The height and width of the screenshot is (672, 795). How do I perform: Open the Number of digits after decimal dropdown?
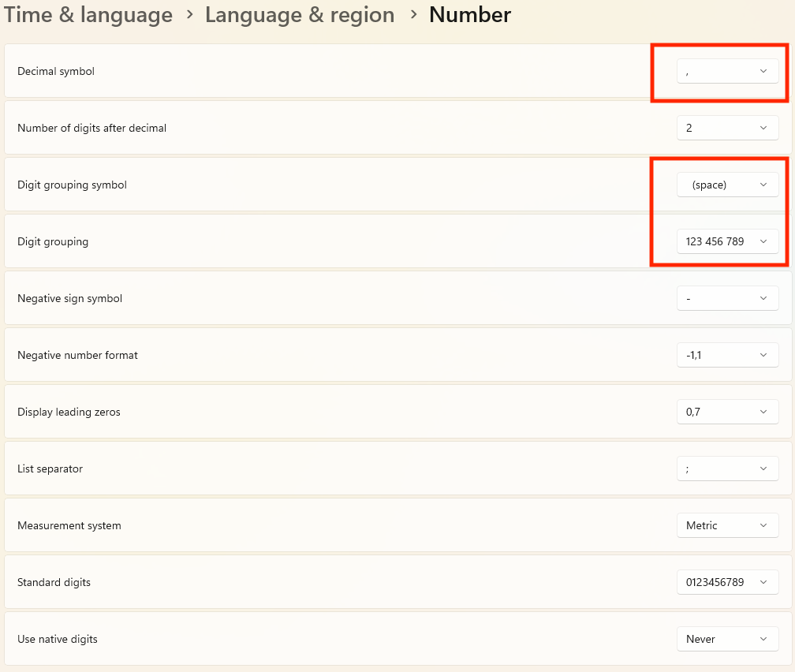pos(727,128)
